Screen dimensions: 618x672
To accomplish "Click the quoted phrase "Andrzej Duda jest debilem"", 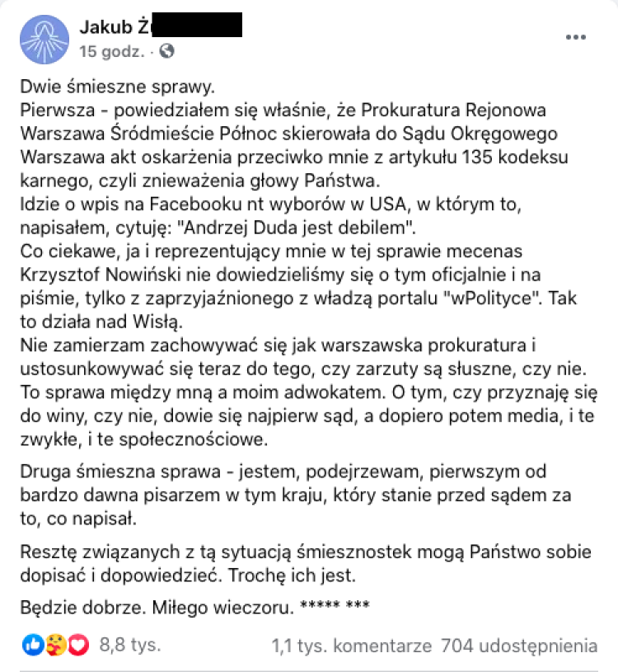I will 294,228.
